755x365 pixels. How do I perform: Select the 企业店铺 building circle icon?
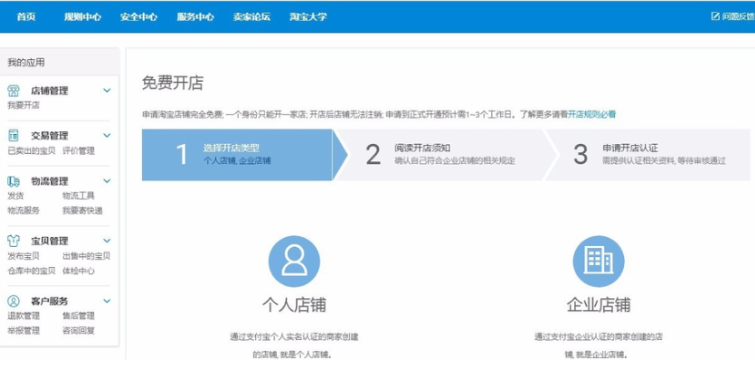pyautogui.click(x=599, y=261)
